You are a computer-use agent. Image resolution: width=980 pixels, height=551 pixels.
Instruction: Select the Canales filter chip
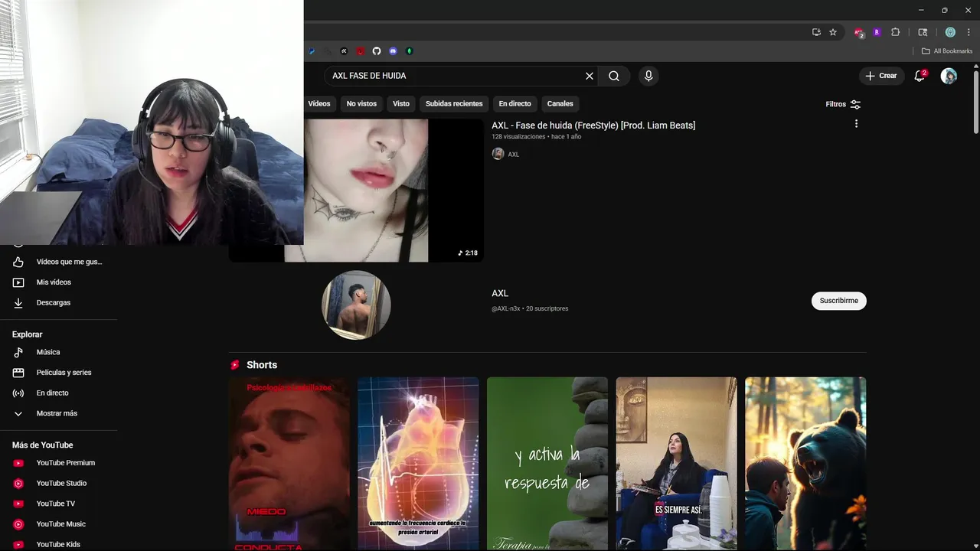(560, 103)
